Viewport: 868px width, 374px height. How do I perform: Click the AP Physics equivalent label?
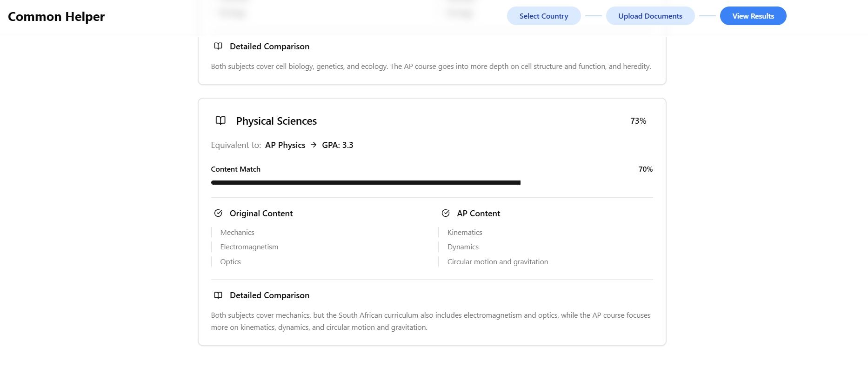click(x=285, y=145)
